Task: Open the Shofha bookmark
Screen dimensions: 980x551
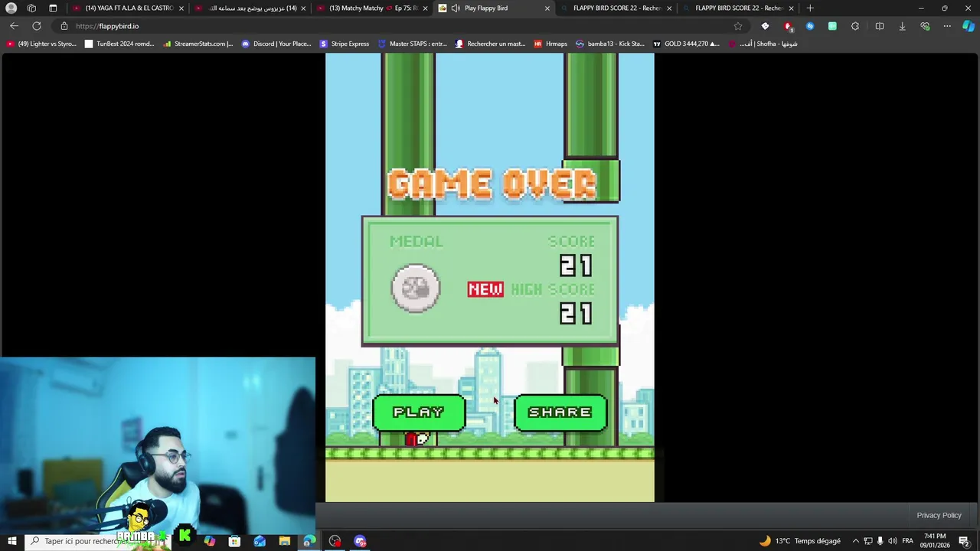Action: (763, 44)
